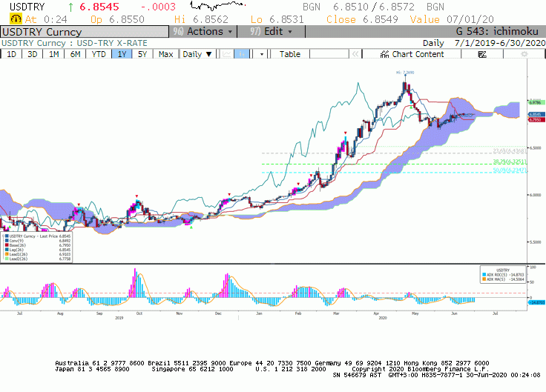This screenshot has width=546, height=392.
Task: Click the Lag(26) teal legend swatch
Action: (7, 250)
